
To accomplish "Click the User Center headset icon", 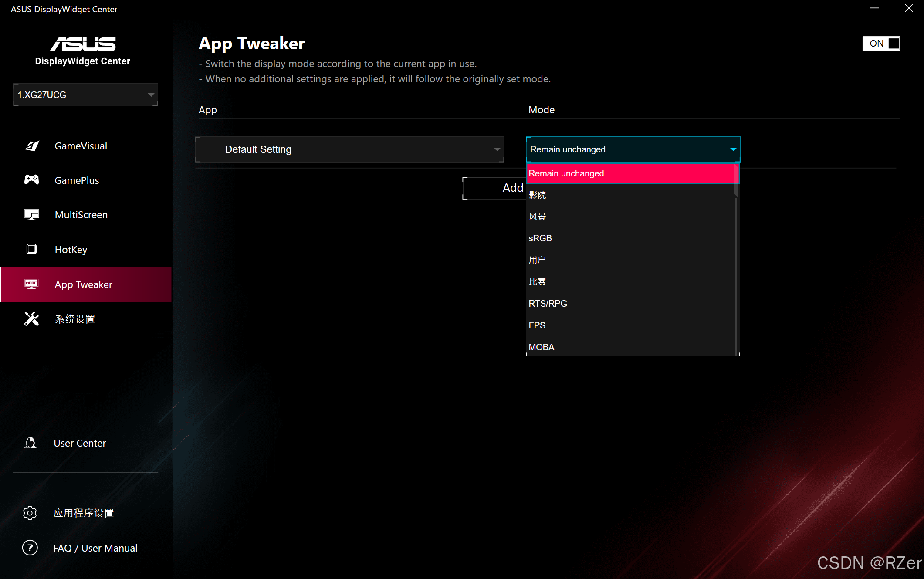I will coord(30,443).
